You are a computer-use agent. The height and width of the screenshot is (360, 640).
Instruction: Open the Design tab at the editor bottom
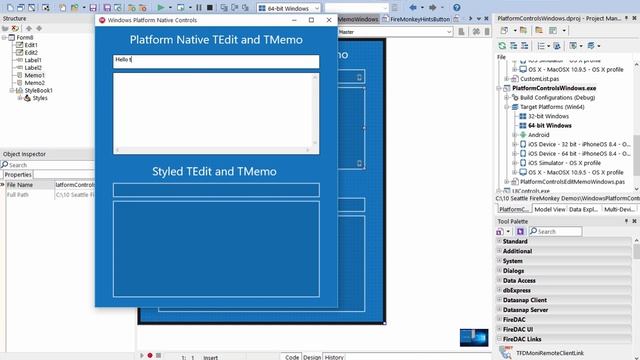312,357
